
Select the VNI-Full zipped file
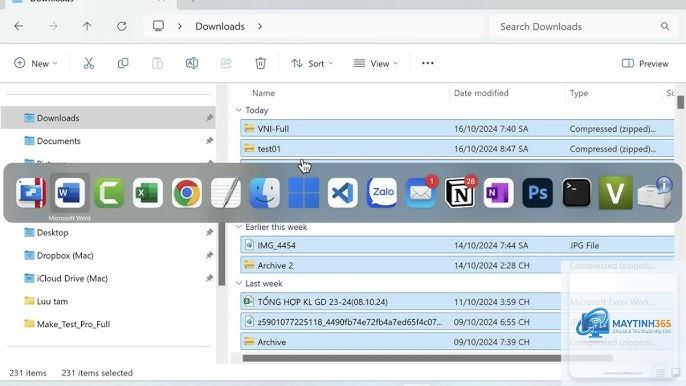pyautogui.click(x=457, y=128)
